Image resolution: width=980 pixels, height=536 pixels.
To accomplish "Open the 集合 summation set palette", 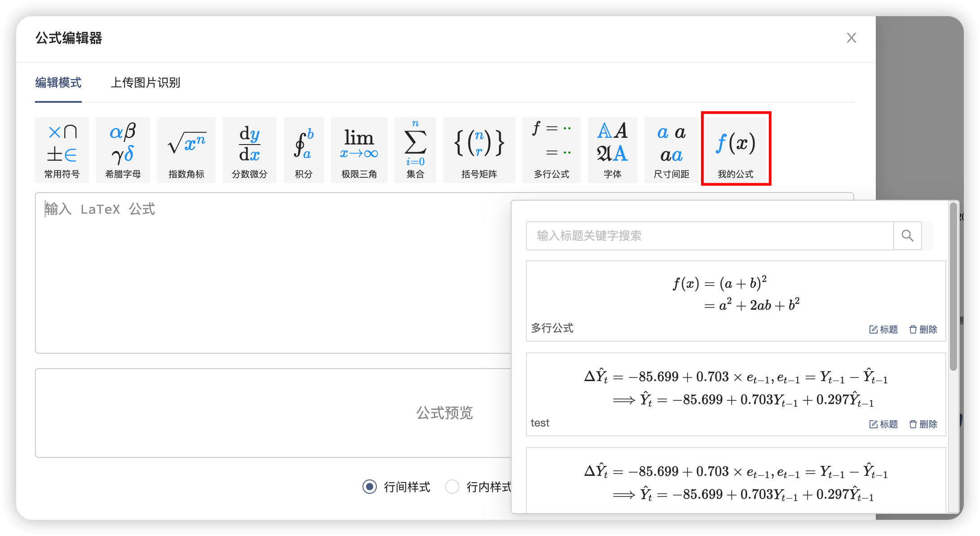I will (415, 150).
